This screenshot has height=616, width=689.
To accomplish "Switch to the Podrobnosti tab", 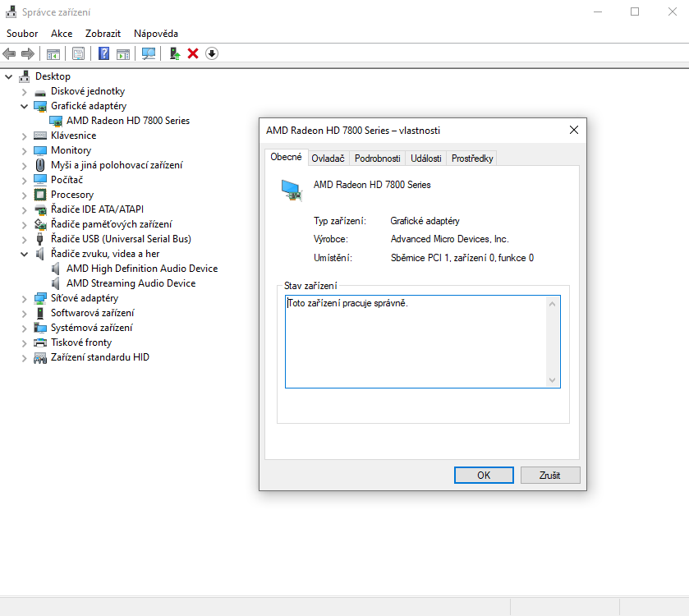I will pos(377,159).
